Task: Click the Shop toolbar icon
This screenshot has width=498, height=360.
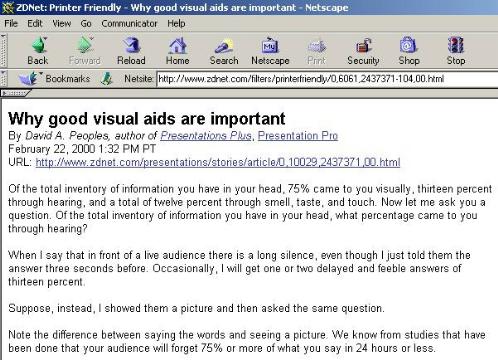Action: tap(409, 51)
